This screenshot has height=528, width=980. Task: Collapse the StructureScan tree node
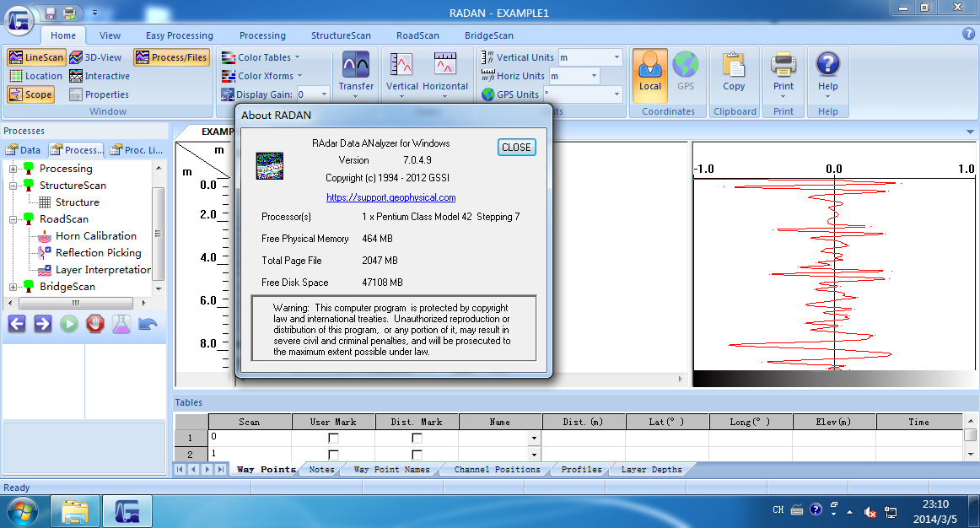coord(13,186)
